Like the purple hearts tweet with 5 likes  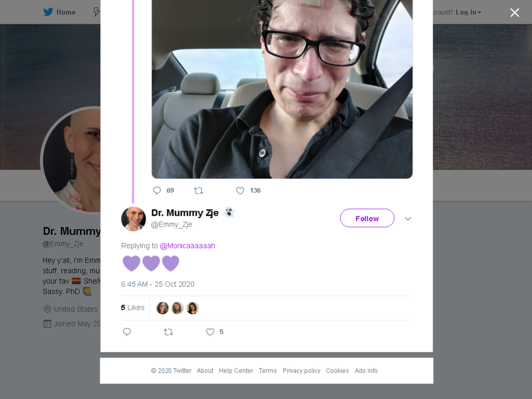pyautogui.click(x=210, y=332)
